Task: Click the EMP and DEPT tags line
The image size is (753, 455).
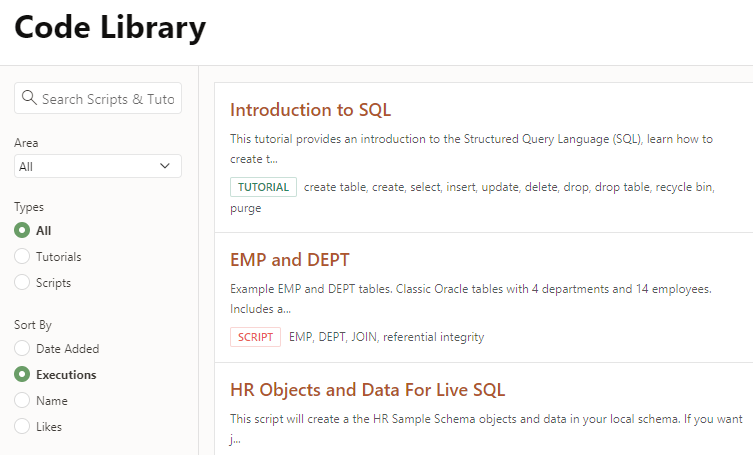Action: click(x=387, y=337)
